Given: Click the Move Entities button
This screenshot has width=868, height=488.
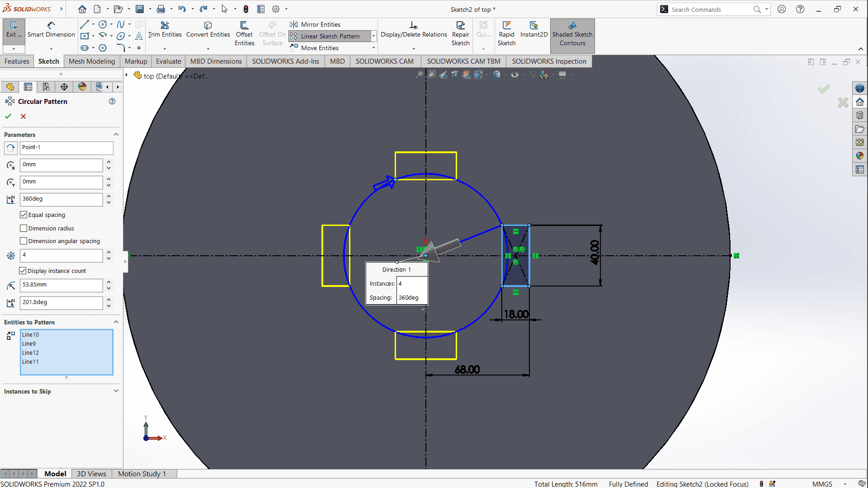Looking at the screenshot, I should coord(315,48).
